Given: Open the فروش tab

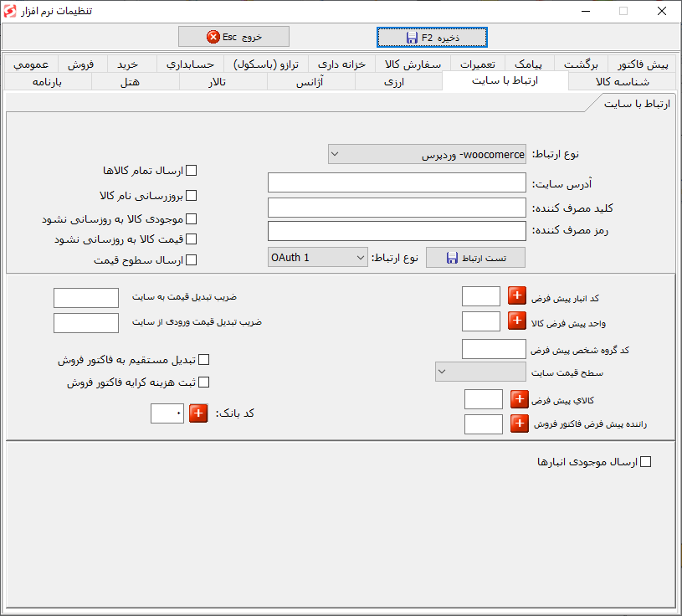Looking at the screenshot, I should pyautogui.click(x=81, y=64).
